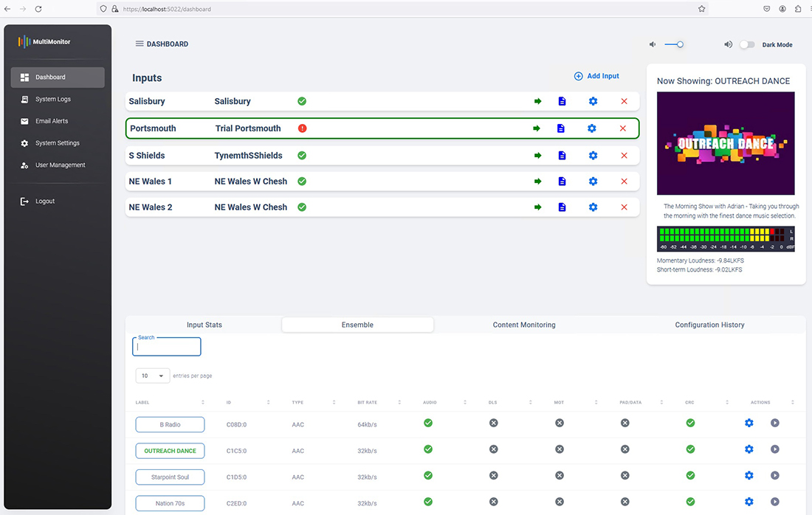Image resolution: width=812 pixels, height=515 pixels.
Task: Mute using the left speaker icon
Action: point(653,45)
